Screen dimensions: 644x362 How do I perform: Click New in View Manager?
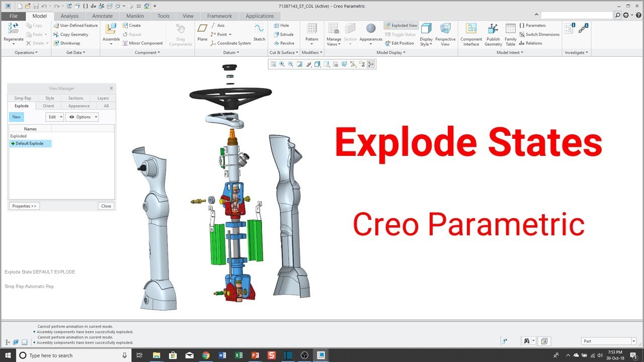click(17, 117)
